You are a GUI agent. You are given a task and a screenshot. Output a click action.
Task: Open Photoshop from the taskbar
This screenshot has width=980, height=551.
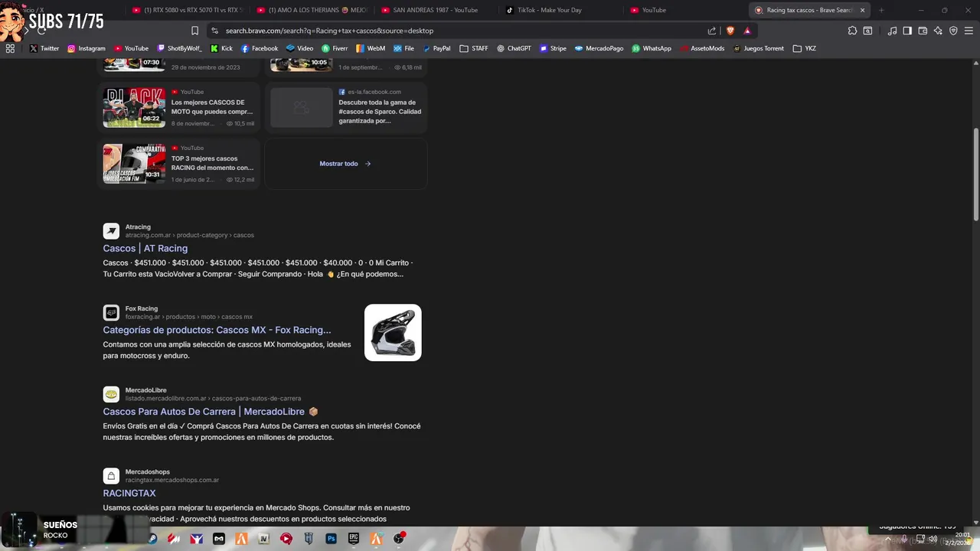click(x=331, y=539)
